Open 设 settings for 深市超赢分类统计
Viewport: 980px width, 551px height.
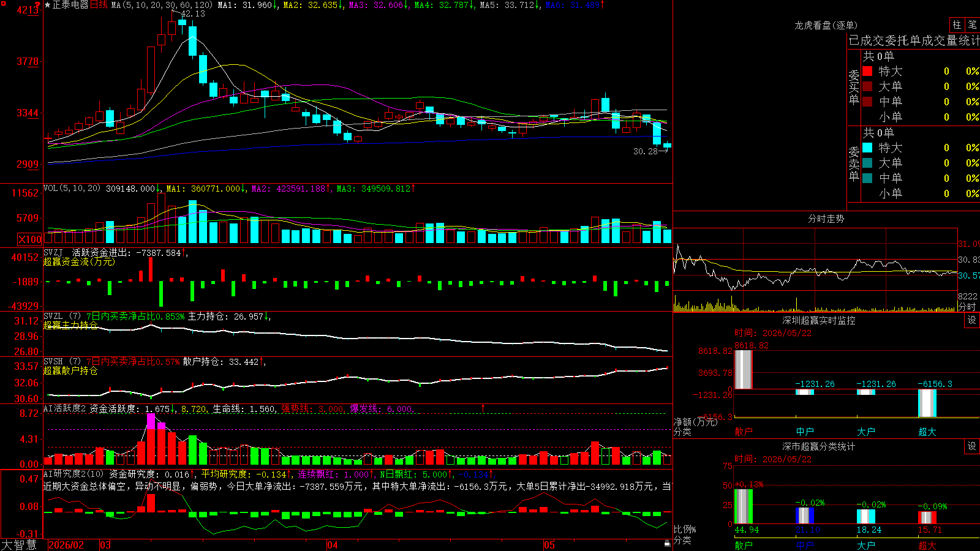tap(972, 446)
